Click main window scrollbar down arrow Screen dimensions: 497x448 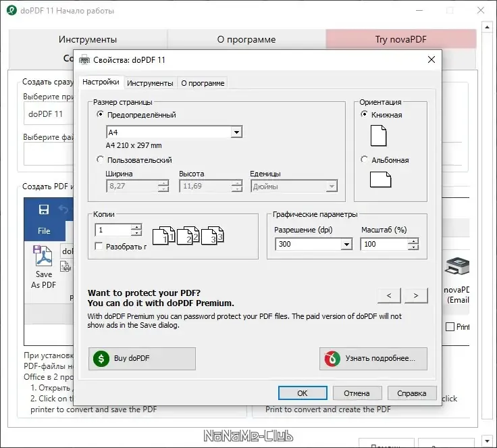click(487, 441)
